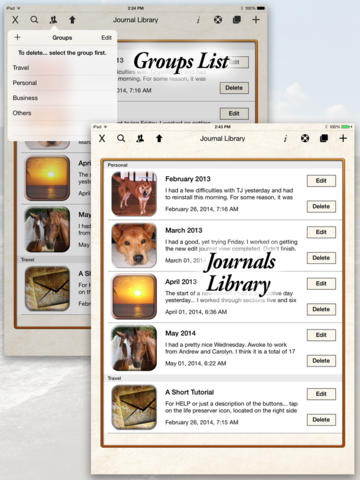Delete the May 2014 journal

point(321,361)
